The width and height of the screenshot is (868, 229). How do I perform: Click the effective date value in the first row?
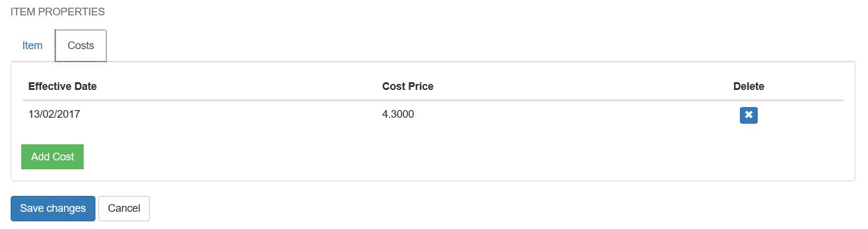[x=54, y=114]
